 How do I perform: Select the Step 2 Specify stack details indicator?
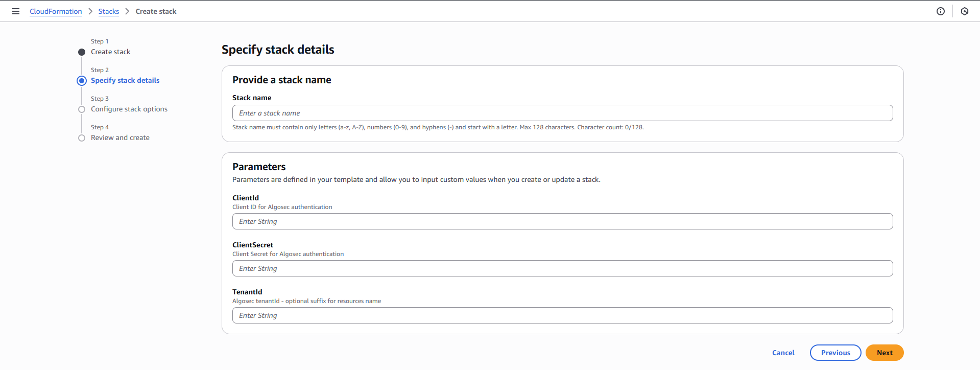point(82,81)
